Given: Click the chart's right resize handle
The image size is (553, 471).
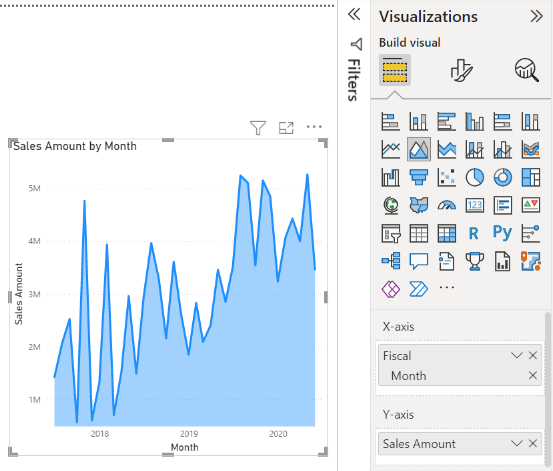Looking at the screenshot, I should pos(326,297).
